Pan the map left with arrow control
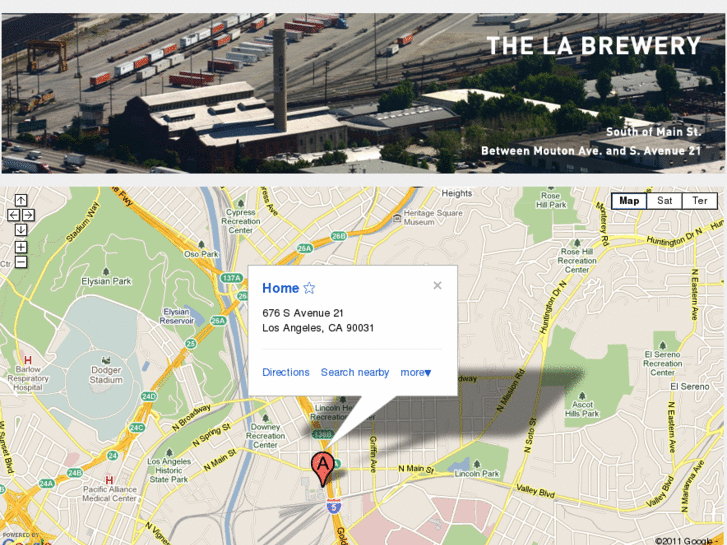The height and width of the screenshot is (545, 727). click(x=13, y=215)
